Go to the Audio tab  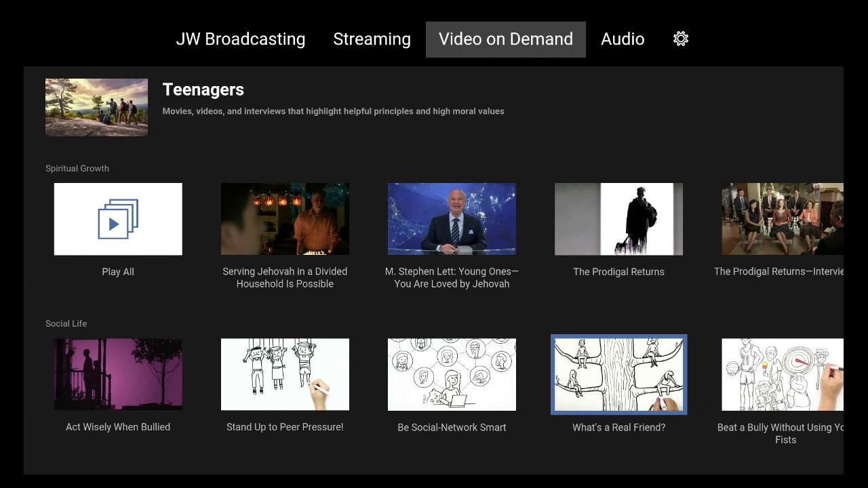tap(622, 39)
